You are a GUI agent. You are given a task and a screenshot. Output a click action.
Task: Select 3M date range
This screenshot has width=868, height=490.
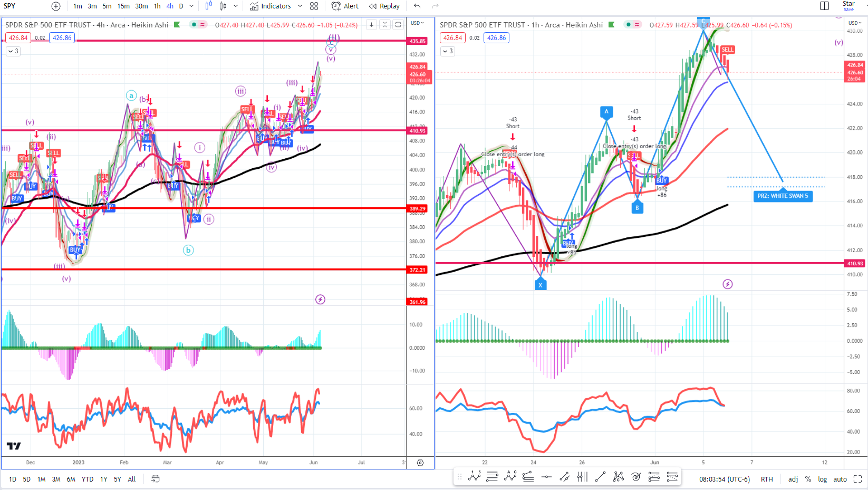[56, 479]
